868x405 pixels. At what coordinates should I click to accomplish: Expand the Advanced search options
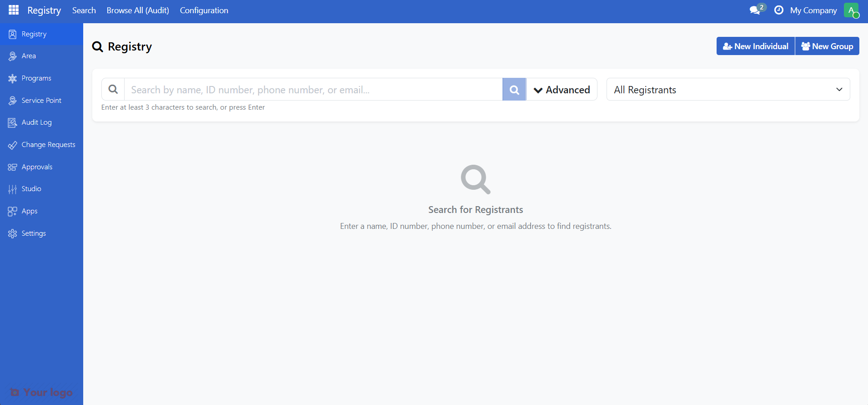pos(562,90)
